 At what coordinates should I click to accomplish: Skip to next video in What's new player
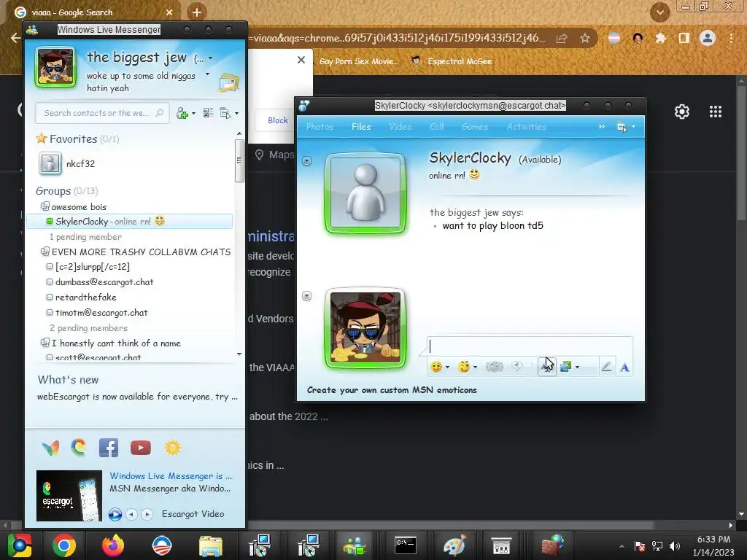pos(147,514)
